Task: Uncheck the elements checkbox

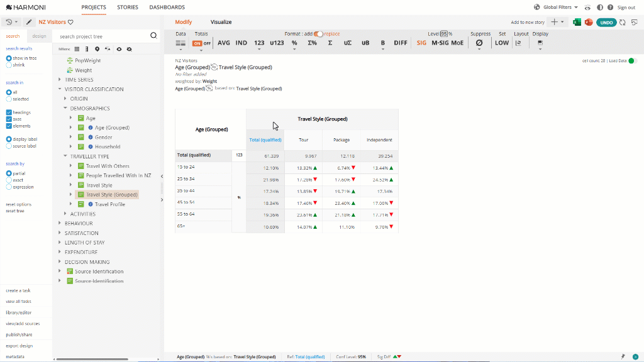Action: click(x=9, y=126)
